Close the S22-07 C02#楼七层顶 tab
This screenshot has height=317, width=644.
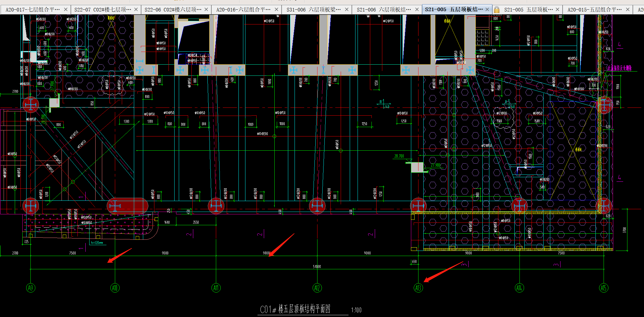(x=136, y=10)
